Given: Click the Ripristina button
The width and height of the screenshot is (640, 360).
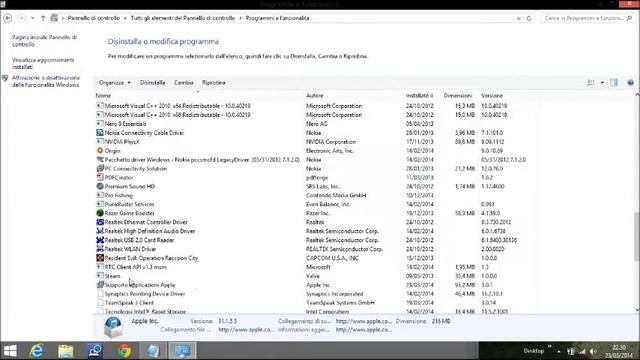Looking at the screenshot, I should coord(213,82).
